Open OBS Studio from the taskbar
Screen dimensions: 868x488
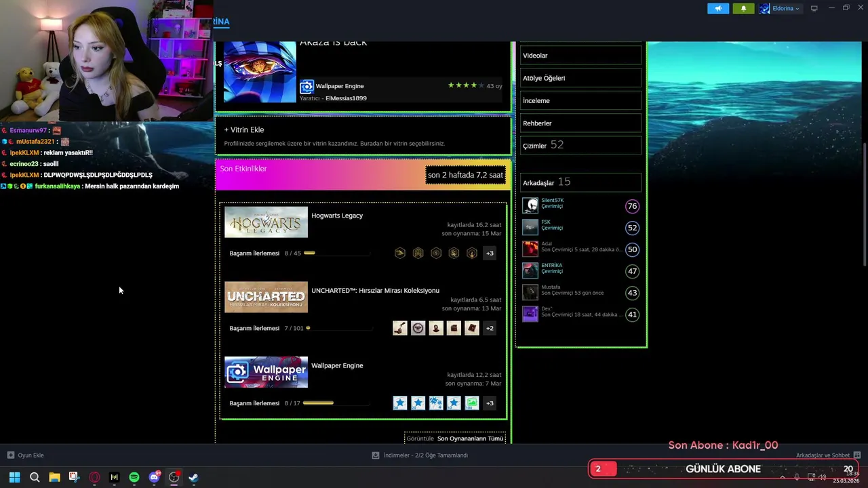pos(174,477)
